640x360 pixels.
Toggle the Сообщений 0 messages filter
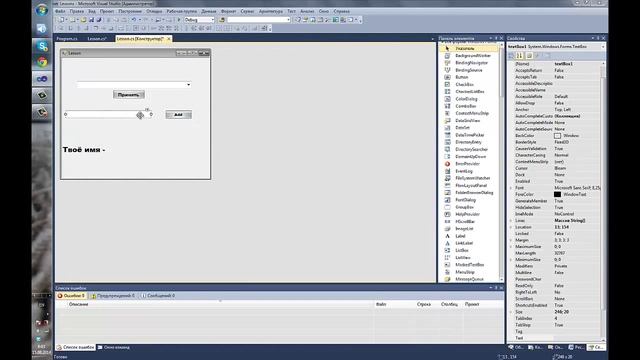pyautogui.click(x=158, y=296)
